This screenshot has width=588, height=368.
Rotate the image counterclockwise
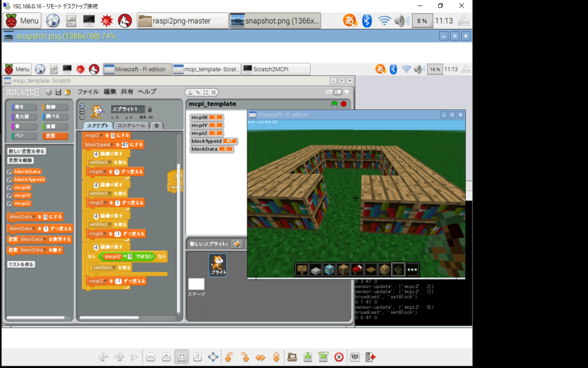pyautogui.click(x=229, y=357)
